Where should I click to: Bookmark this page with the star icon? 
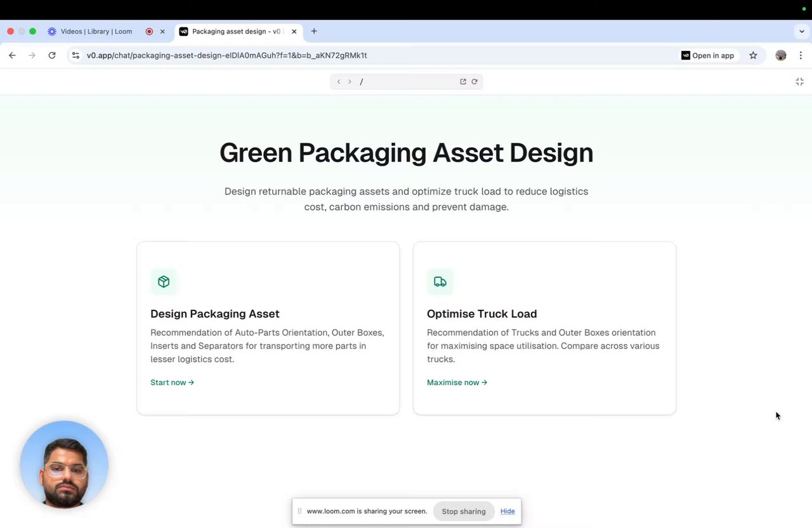[753, 55]
